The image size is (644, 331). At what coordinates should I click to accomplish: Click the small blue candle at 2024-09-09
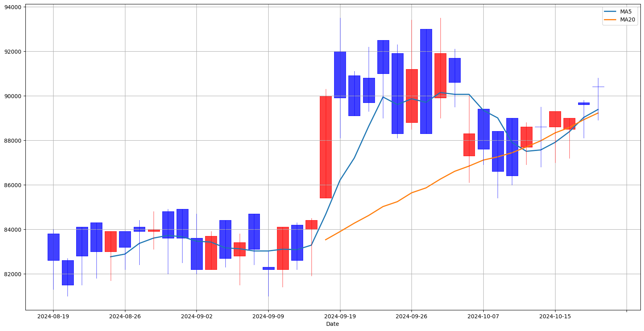coord(268,268)
